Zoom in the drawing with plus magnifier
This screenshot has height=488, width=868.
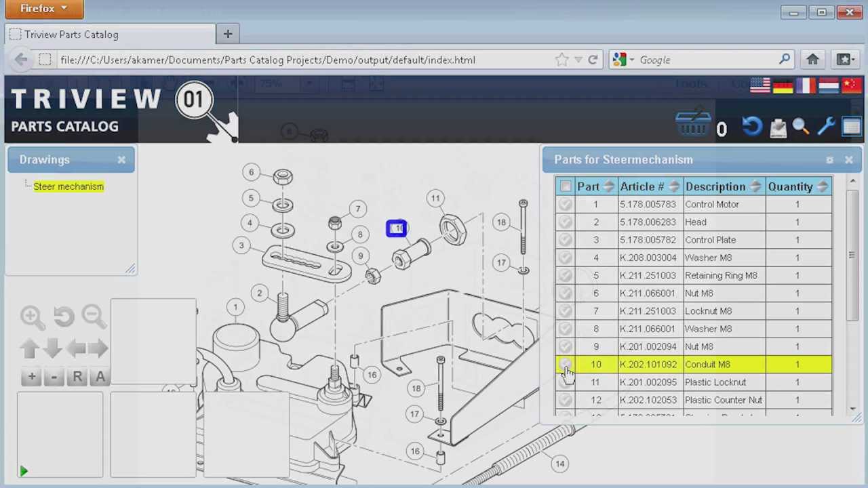pyautogui.click(x=31, y=316)
